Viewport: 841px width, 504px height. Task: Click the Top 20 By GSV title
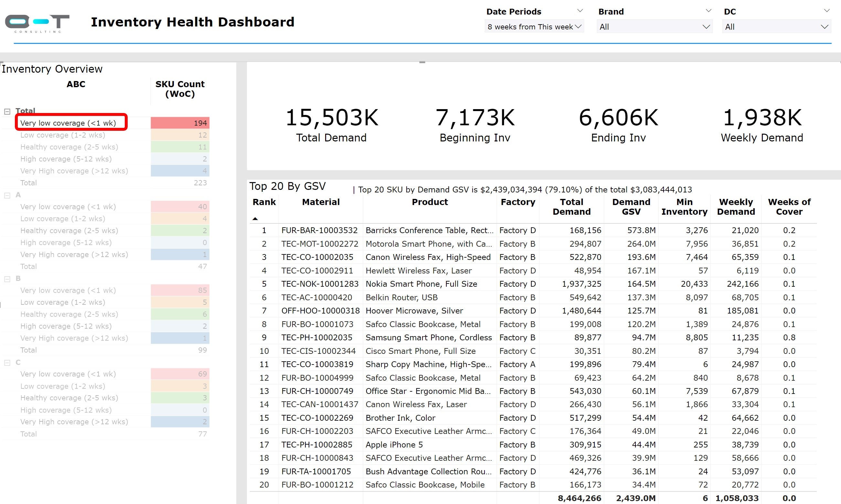288,186
